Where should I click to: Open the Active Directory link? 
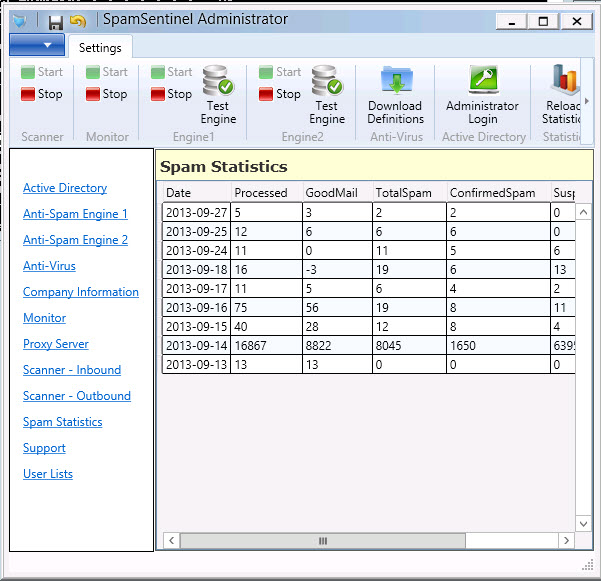point(65,188)
